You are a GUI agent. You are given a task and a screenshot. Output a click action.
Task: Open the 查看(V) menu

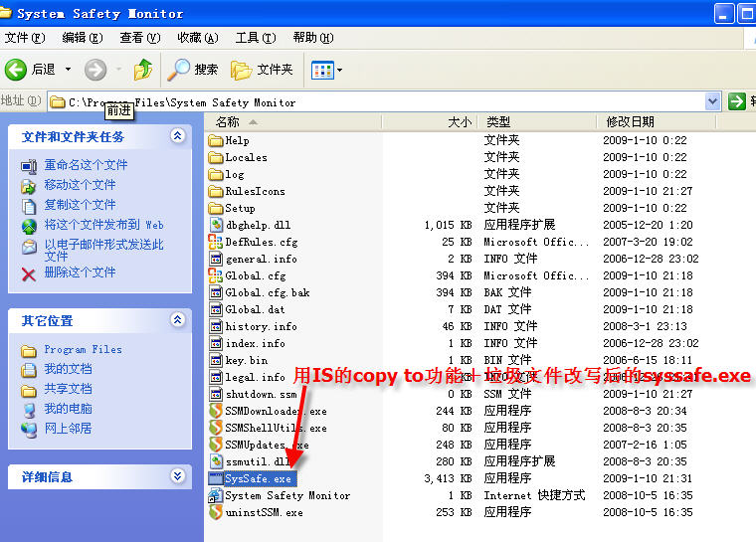[x=140, y=38]
